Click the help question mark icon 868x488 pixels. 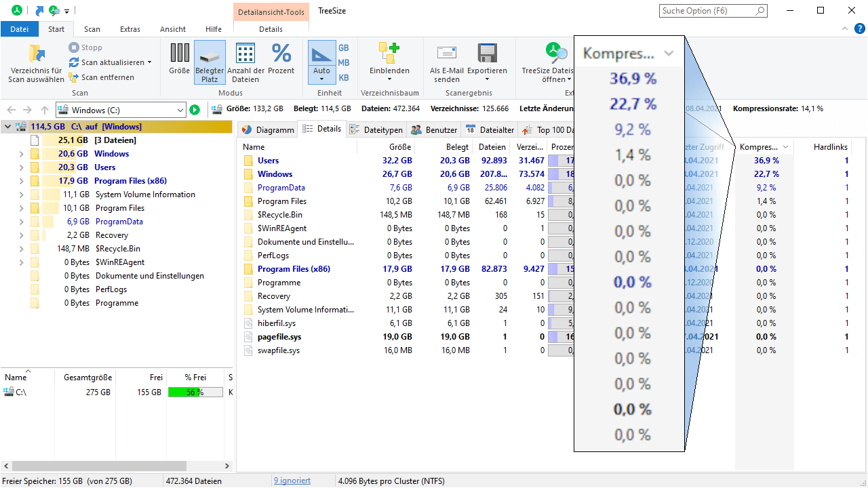tap(860, 28)
